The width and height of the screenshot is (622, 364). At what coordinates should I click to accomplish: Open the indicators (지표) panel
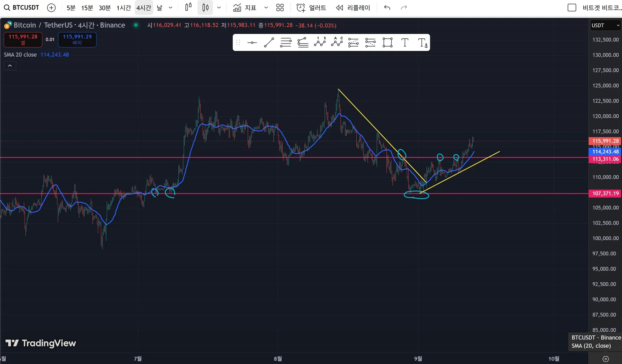pyautogui.click(x=245, y=7)
